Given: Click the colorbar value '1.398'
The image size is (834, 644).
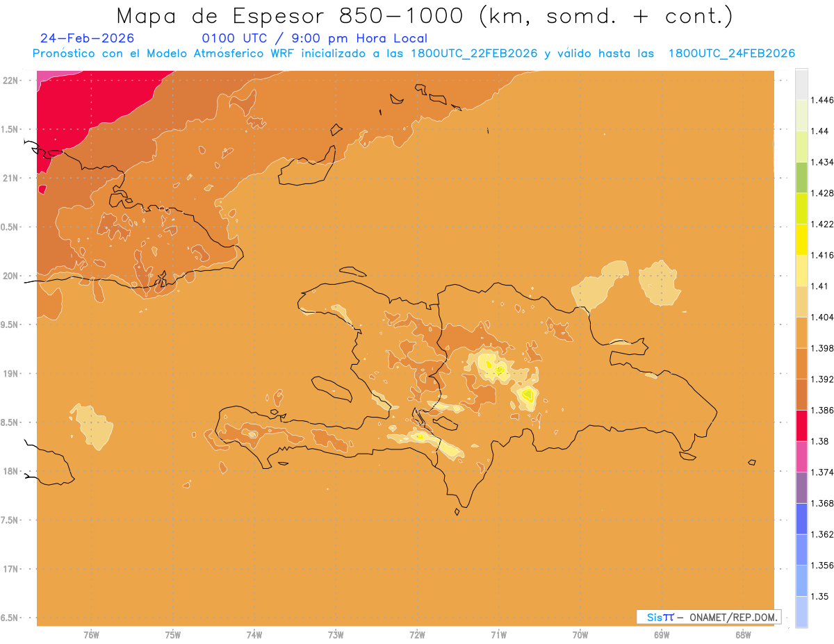Looking at the screenshot, I should pyautogui.click(x=823, y=348).
